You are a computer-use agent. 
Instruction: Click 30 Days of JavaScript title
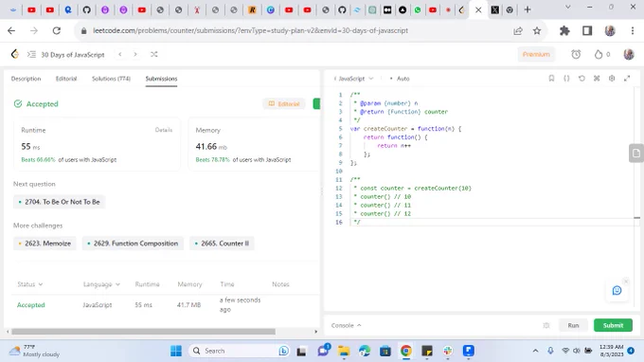click(x=73, y=55)
